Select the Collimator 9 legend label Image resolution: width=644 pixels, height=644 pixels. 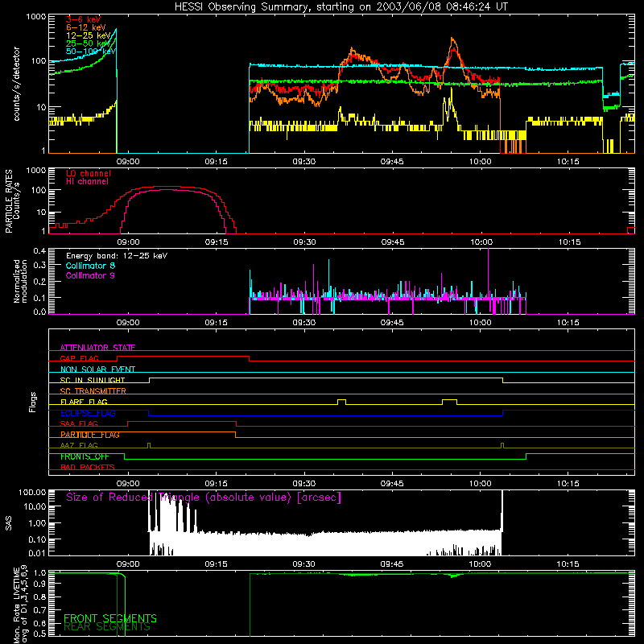coord(90,275)
